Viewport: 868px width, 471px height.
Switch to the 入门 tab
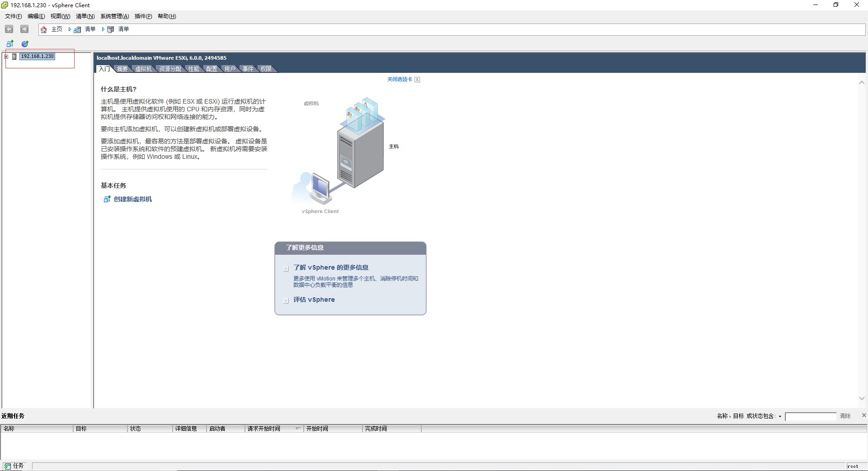[x=104, y=69]
